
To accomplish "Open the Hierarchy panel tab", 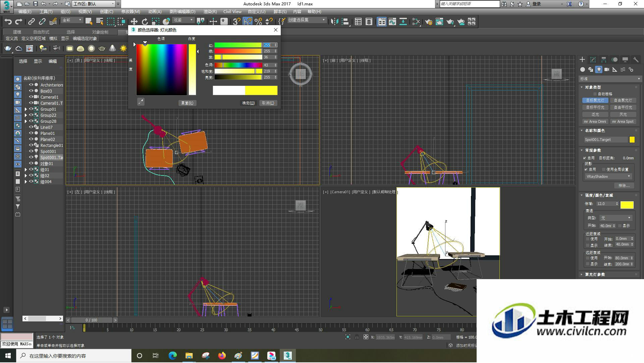I will point(604,59).
